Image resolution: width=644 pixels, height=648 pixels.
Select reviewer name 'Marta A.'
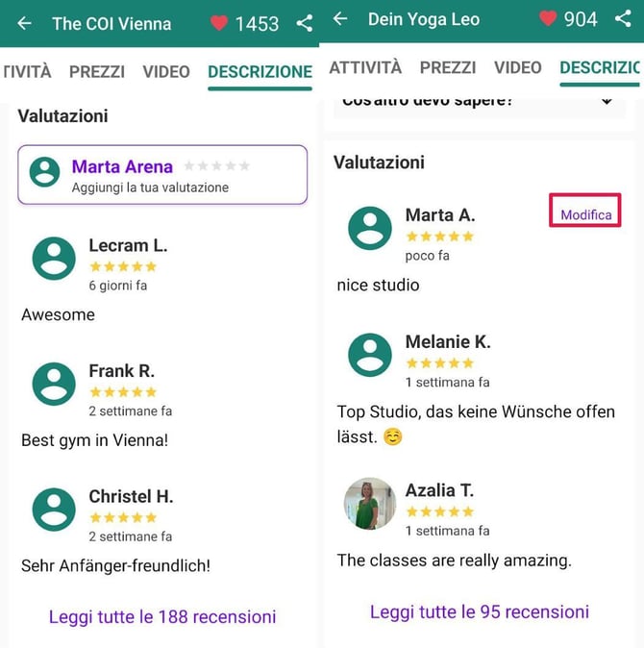[440, 215]
